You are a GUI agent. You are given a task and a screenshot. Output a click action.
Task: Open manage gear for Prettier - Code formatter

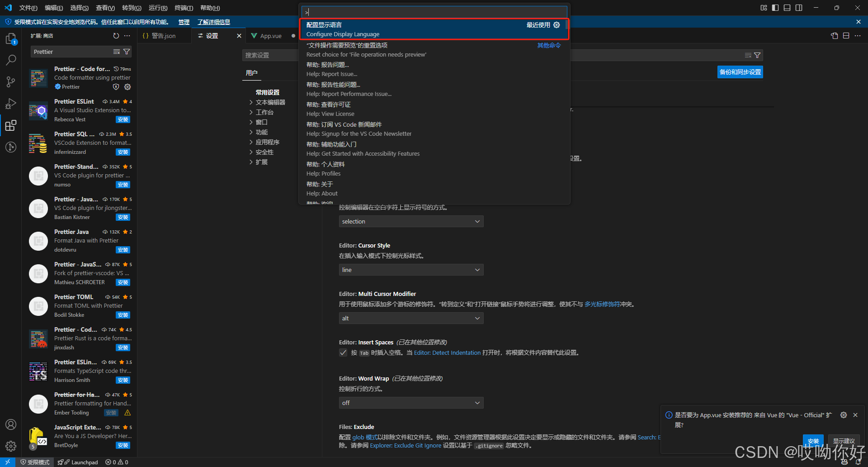(x=127, y=87)
